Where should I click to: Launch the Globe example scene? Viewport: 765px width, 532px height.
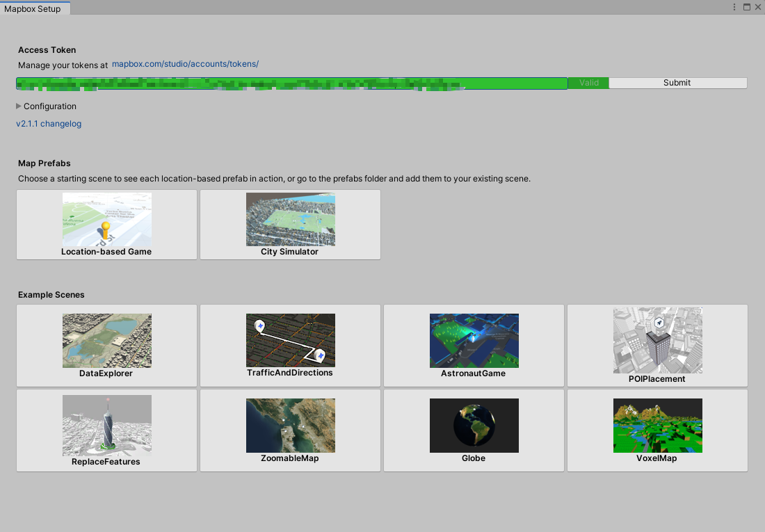coord(474,430)
